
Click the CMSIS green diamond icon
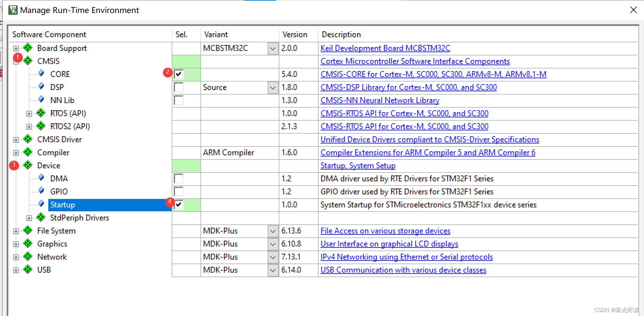click(28, 61)
